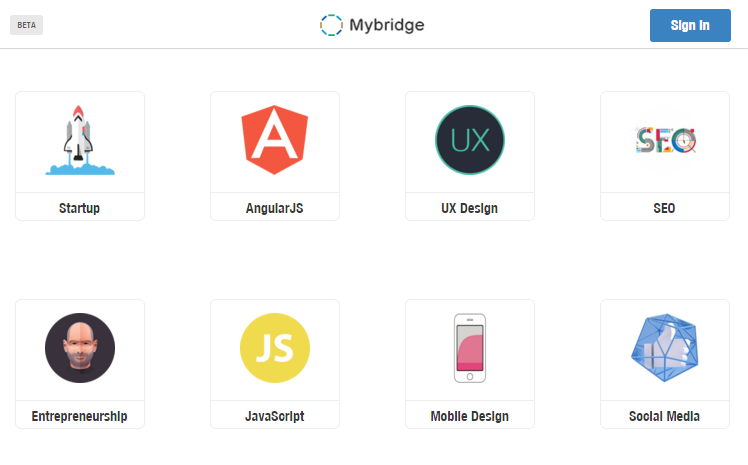
Task: Open the Entrepreneurship label
Action: pos(79,416)
